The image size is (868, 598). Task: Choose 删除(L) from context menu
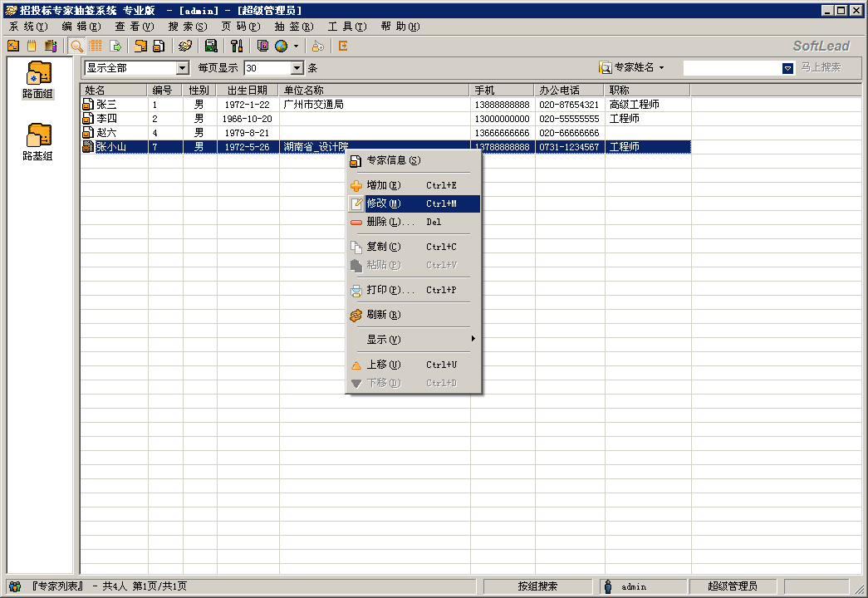414,222
